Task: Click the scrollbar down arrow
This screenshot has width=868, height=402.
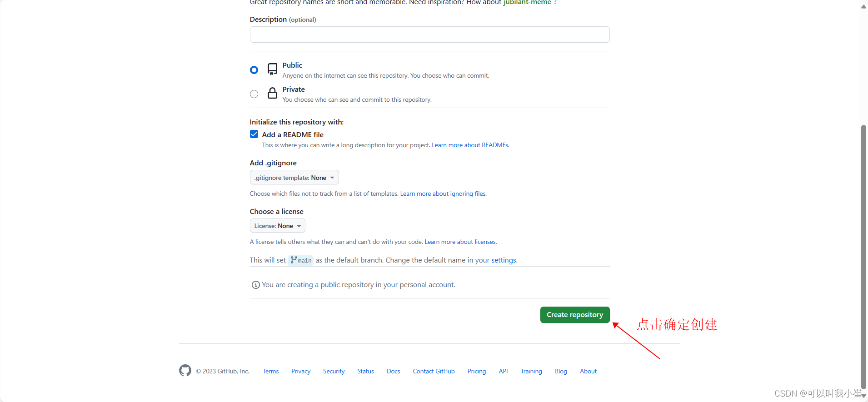Action: click(x=864, y=396)
